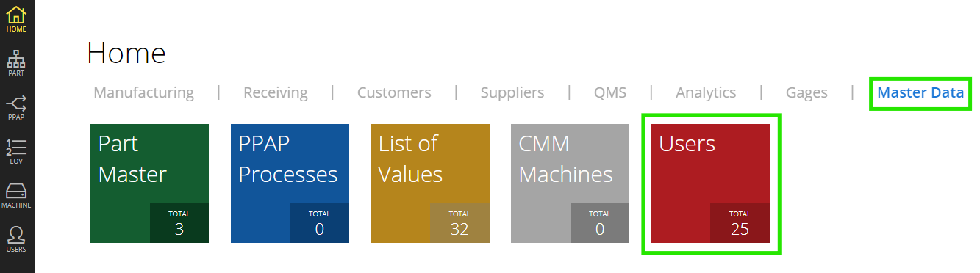Screen dimensions: 980x273
Task: Open the green Part Master tile
Action: (150, 183)
